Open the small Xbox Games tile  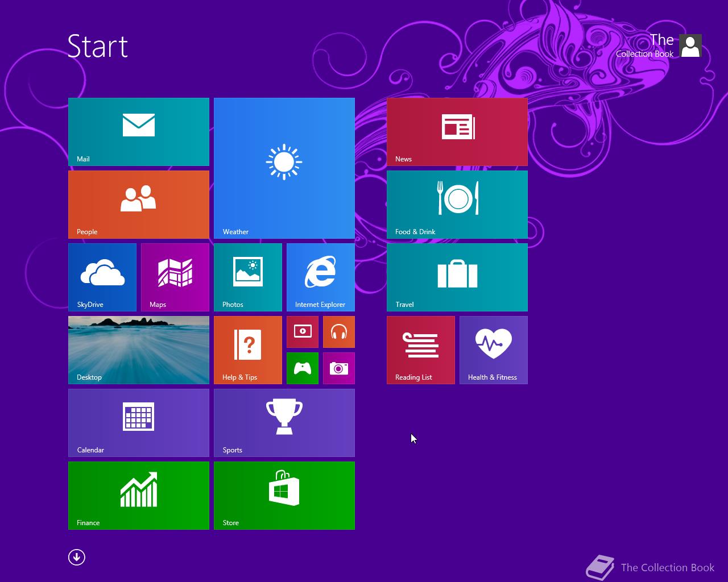tap(303, 368)
